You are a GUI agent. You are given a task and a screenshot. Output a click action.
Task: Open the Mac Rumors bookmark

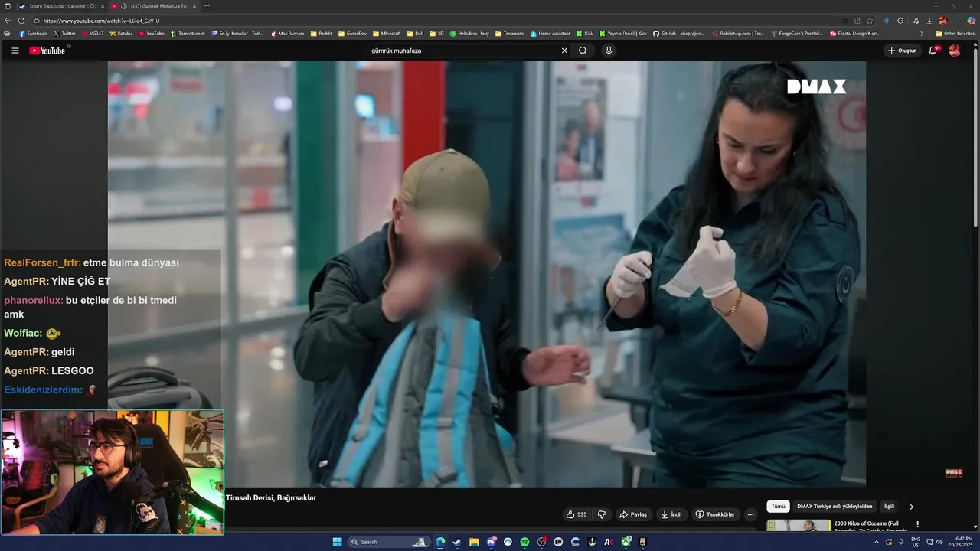287,34
